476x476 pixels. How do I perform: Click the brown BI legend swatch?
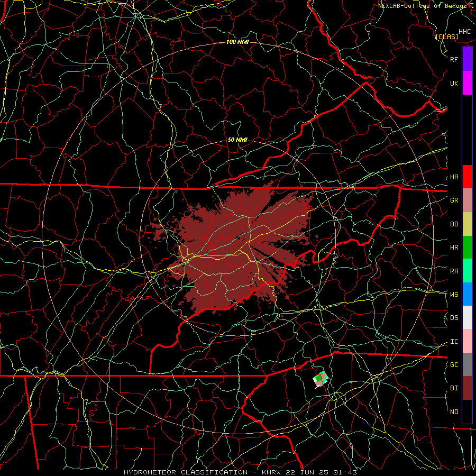tap(467, 388)
